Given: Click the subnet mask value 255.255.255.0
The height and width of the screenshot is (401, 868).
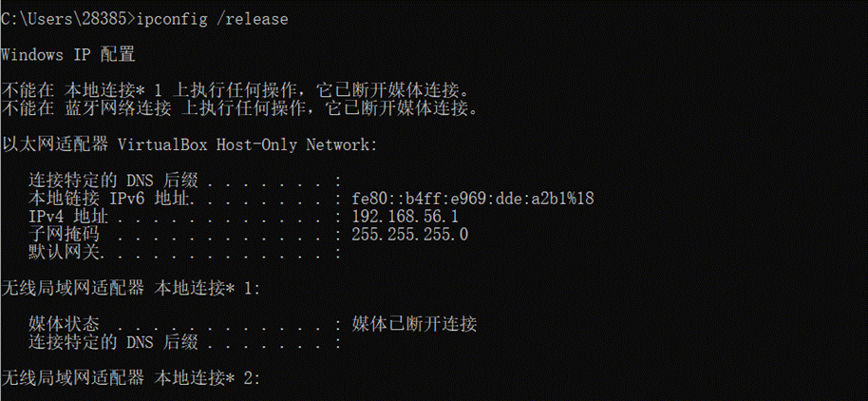Looking at the screenshot, I should (409, 235).
